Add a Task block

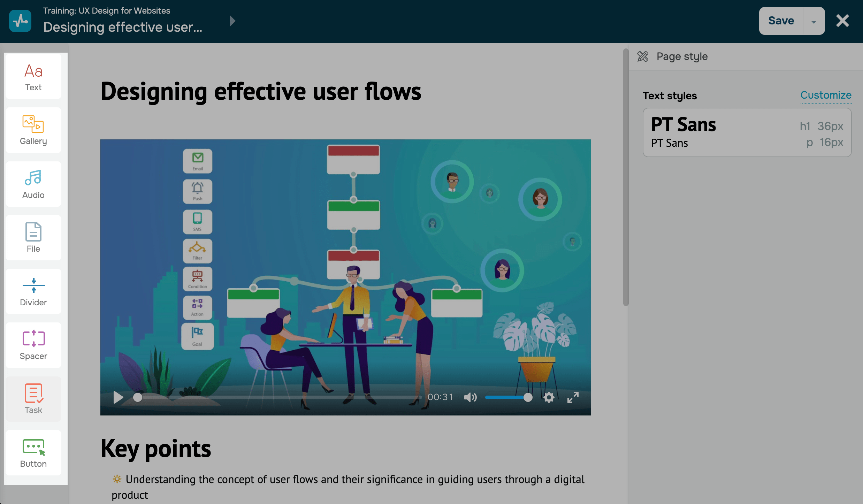tap(33, 399)
